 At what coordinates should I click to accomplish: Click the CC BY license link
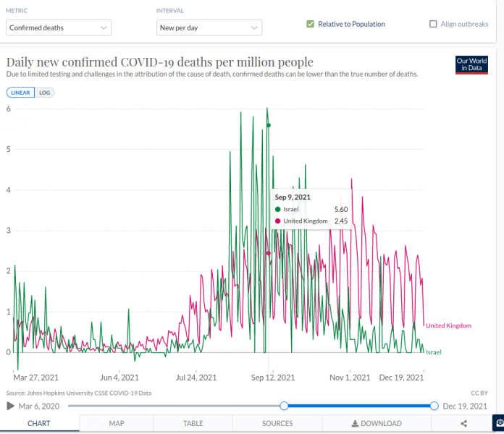tap(479, 393)
